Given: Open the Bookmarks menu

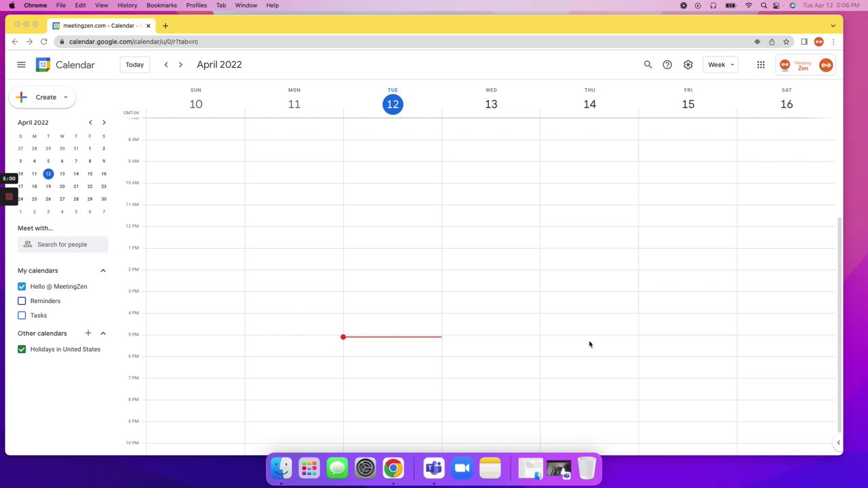Looking at the screenshot, I should (x=161, y=5).
